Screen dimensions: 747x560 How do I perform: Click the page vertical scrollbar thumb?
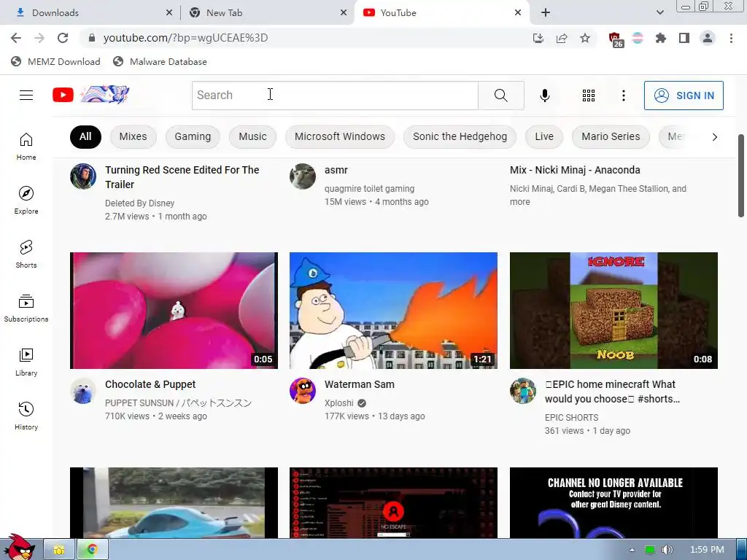[x=741, y=176]
